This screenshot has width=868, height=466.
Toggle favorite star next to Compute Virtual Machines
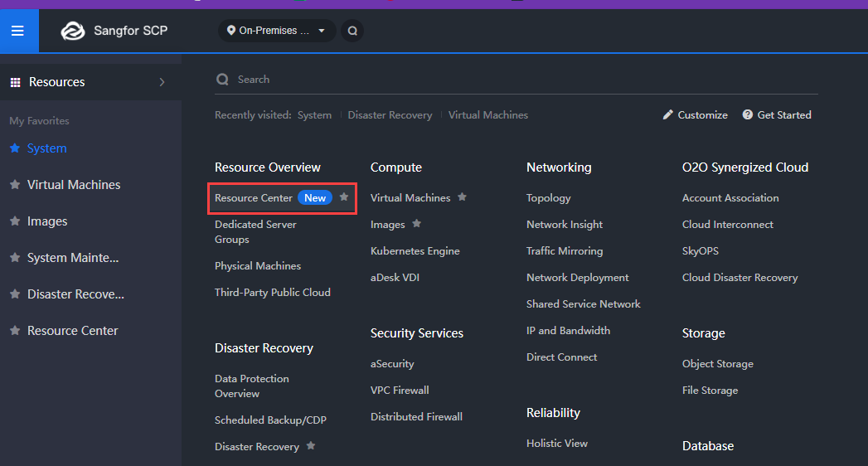click(x=463, y=197)
